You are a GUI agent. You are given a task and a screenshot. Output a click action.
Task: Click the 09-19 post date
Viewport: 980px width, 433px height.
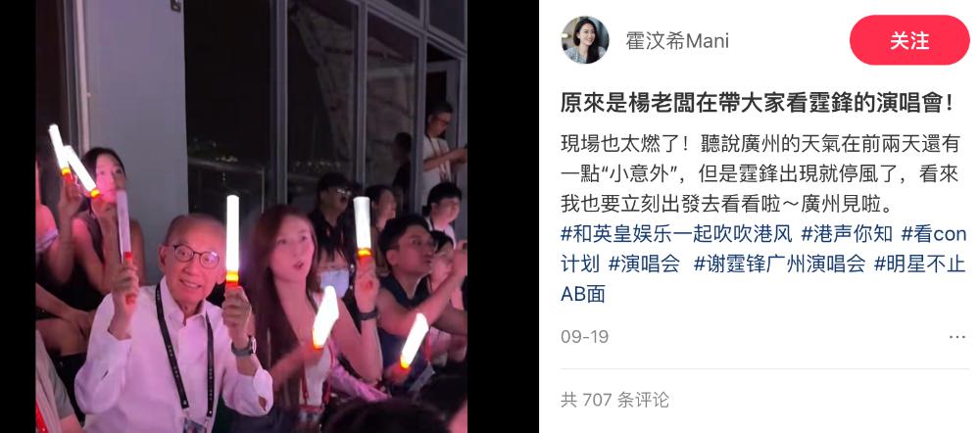(584, 337)
